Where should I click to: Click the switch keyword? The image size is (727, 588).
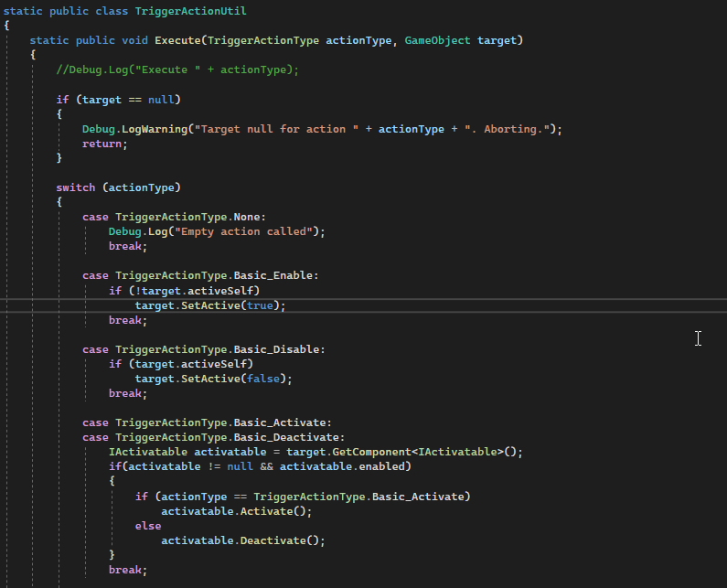coord(75,187)
